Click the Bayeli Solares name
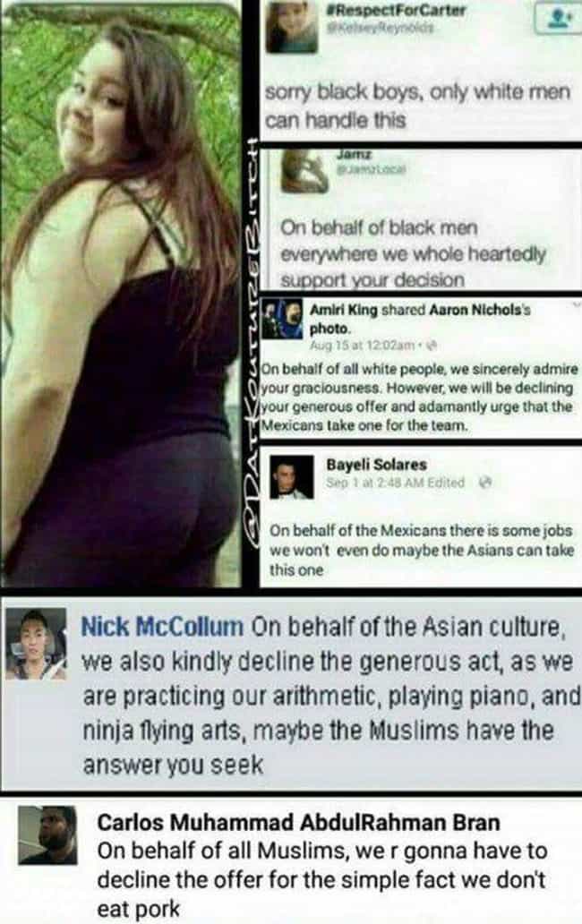 (x=376, y=465)
